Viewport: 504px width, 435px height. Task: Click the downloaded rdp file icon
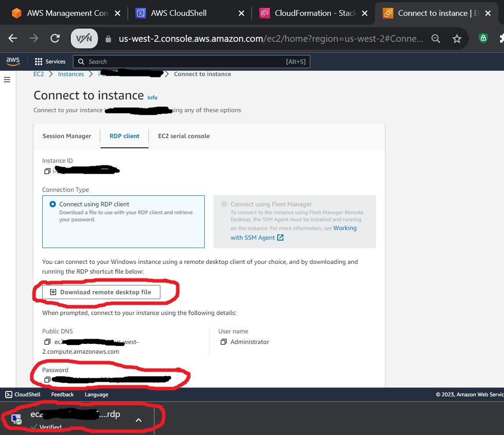pos(16,419)
